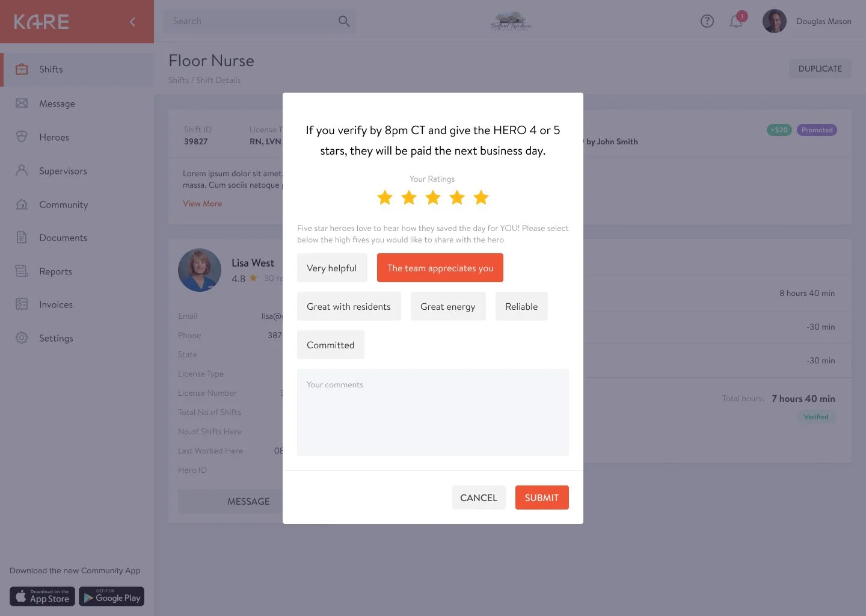The image size is (866, 616).
Task: Cancel the rating dialog
Action: coord(479,497)
